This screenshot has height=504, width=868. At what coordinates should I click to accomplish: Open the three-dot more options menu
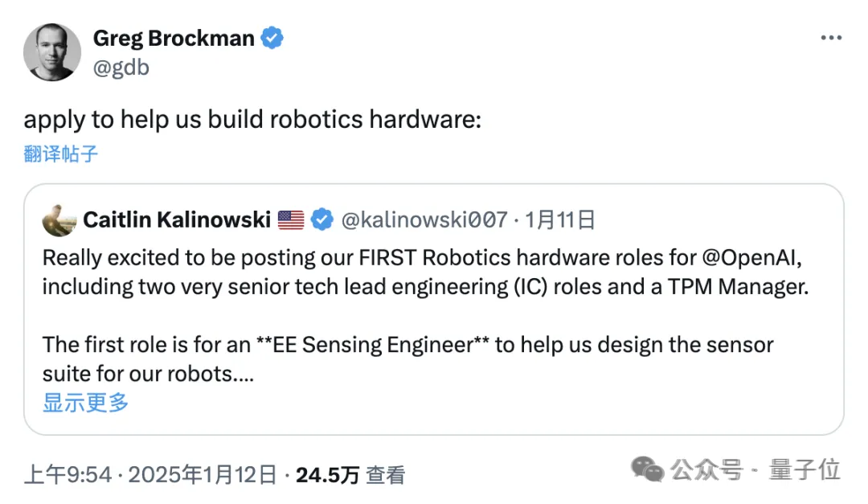pyautogui.click(x=831, y=39)
